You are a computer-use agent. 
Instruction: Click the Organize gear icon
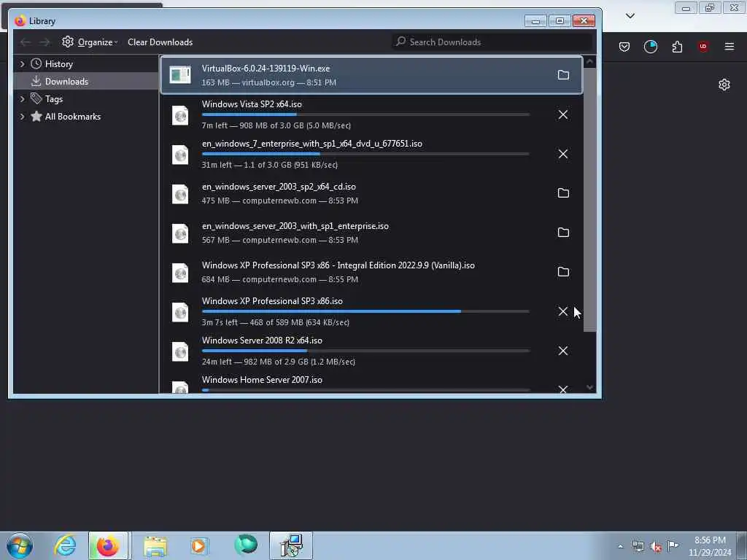point(68,42)
